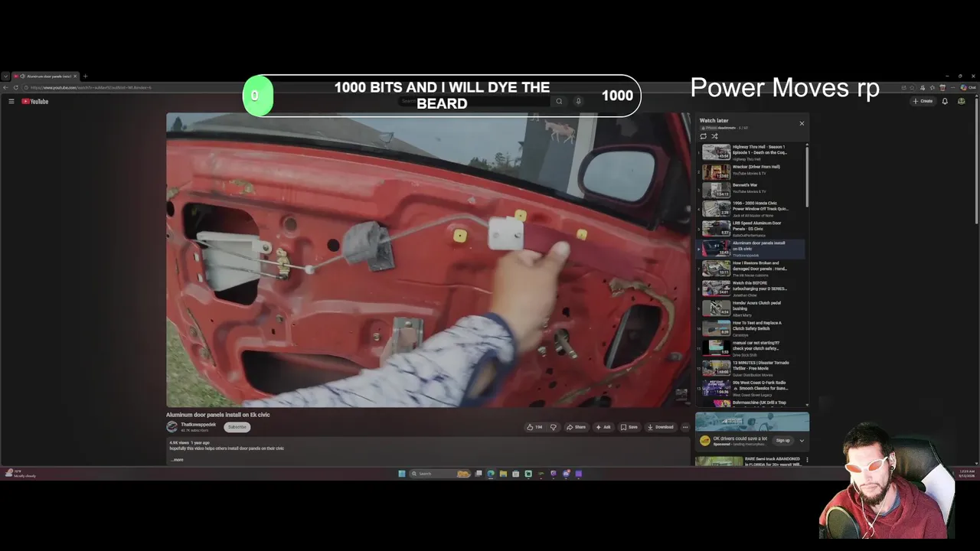
Task: Toggle shuffle playlist in Watch later
Action: click(714, 136)
